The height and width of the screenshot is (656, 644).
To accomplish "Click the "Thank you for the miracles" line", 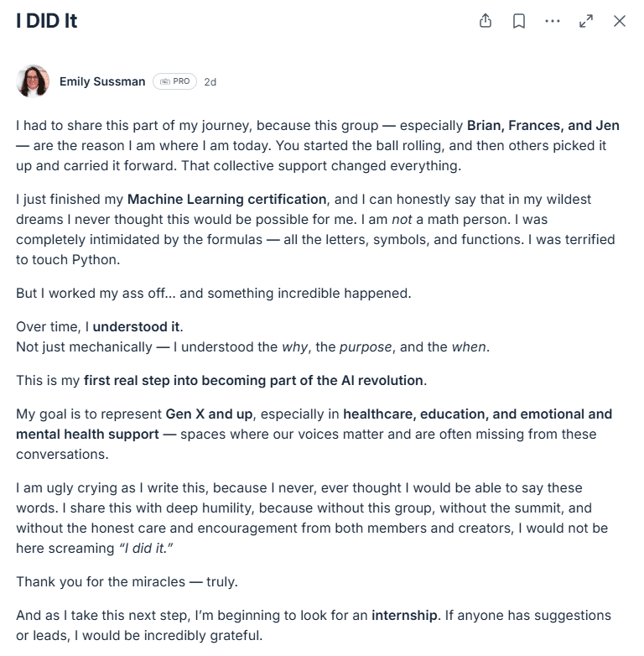I will click(126, 582).
